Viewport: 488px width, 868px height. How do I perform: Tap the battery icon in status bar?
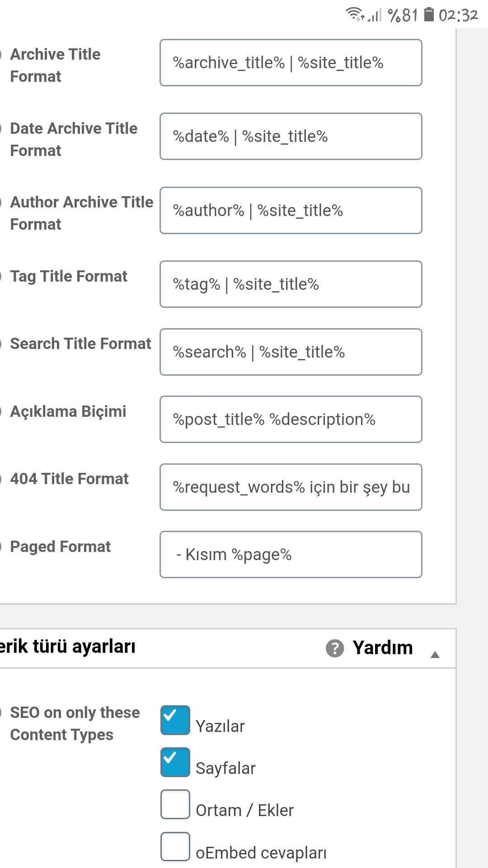[429, 14]
